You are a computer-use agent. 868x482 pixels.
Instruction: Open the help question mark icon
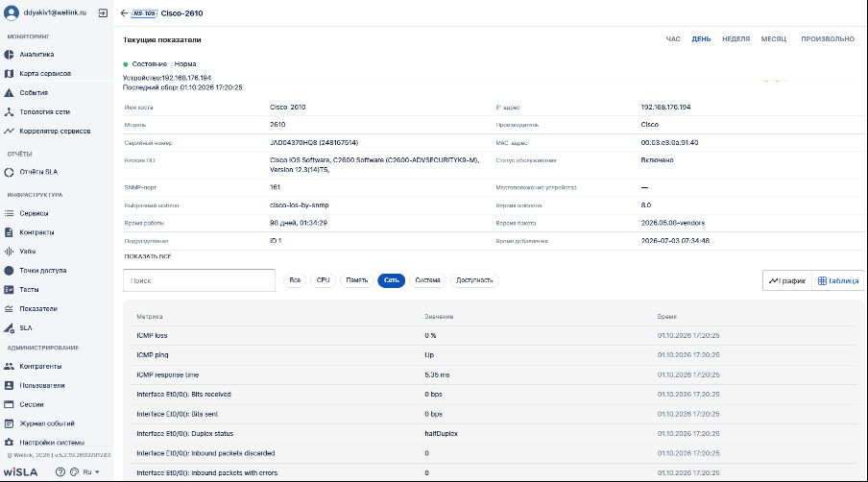pos(60,472)
